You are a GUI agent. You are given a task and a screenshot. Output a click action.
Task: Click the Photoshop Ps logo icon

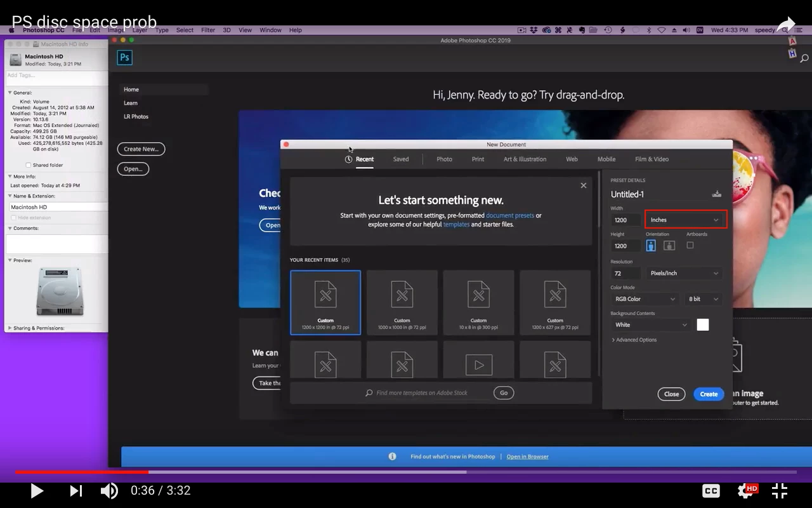[x=124, y=58]
